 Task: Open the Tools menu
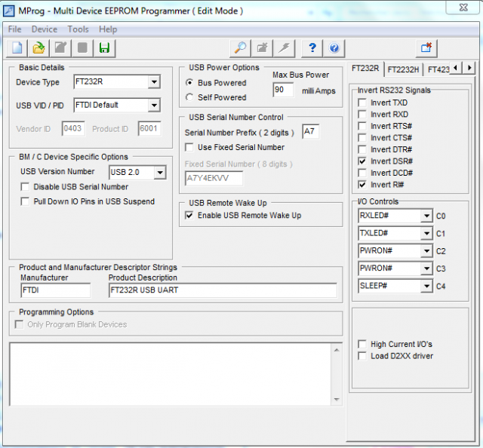[78, 29]
